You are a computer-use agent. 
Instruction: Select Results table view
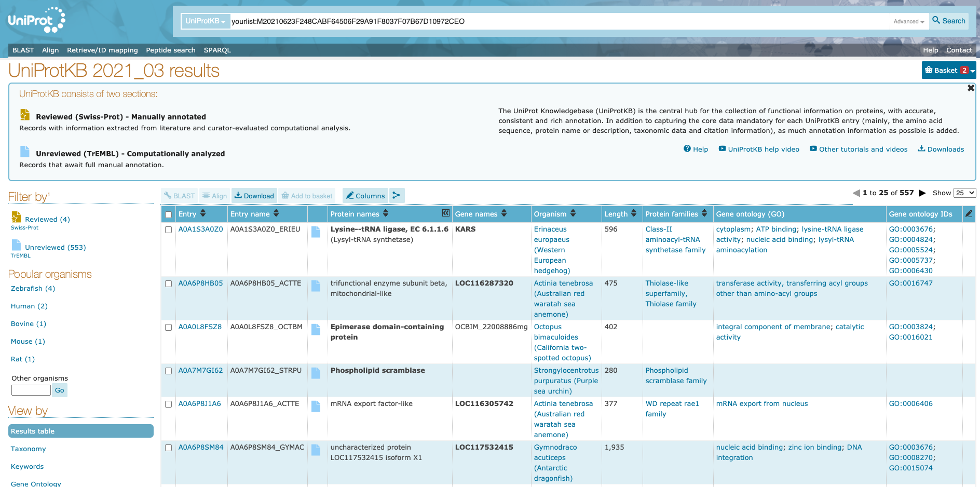(x=81, y=431)
